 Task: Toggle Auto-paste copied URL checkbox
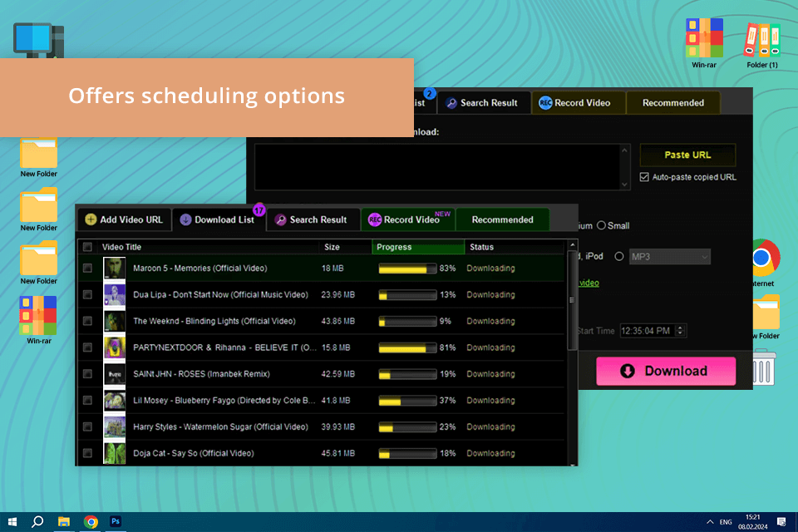[644, 177]
